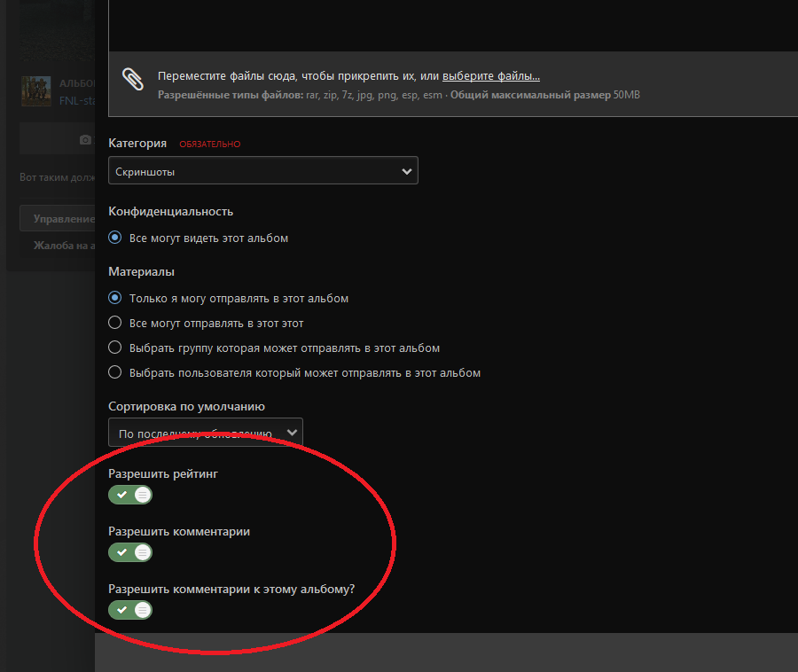
Task: Click the Категория dropdown chevron arrow
Action: point(406,171)
